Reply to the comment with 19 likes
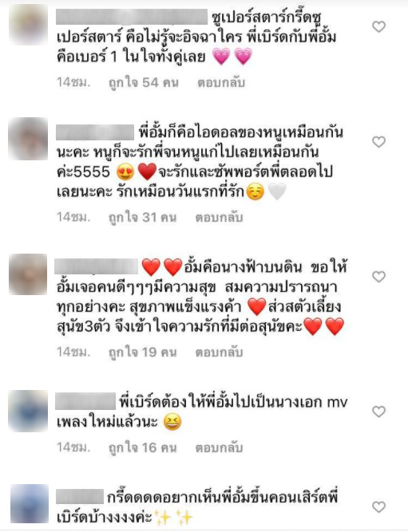Screen dimensions: 408x532 coord(219,353)
